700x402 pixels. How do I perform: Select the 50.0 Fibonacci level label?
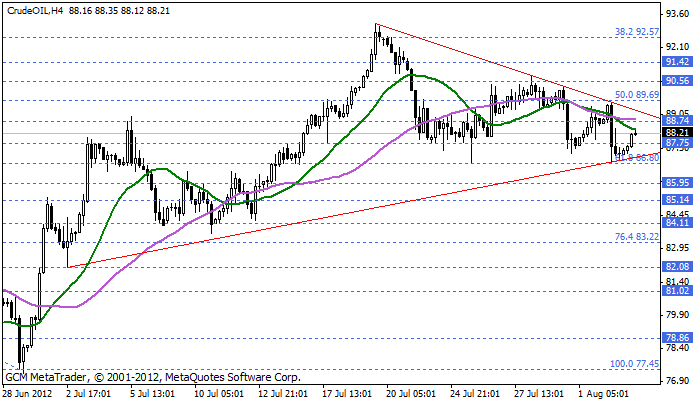(x=636, y=93)
